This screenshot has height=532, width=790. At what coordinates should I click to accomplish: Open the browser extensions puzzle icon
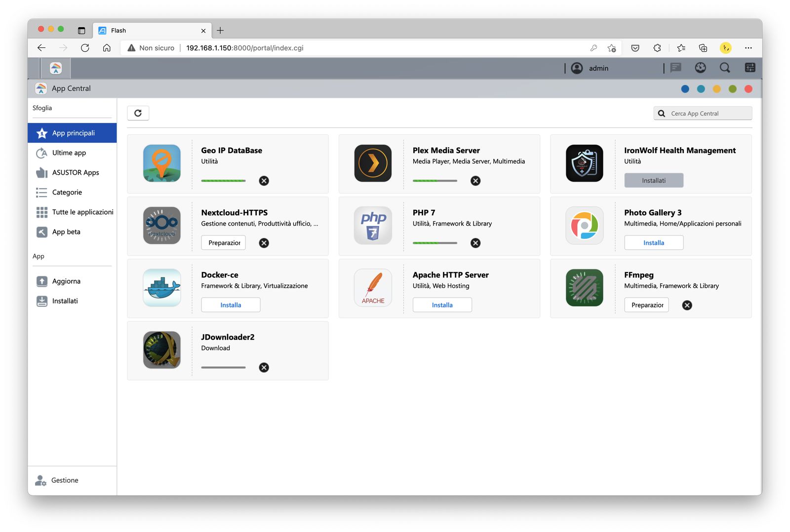[657, 48]
